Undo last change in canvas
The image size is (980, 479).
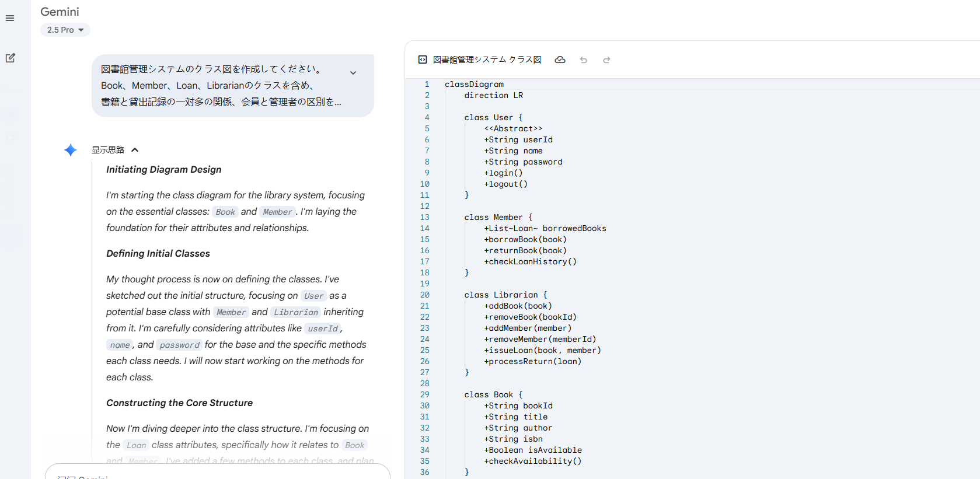pos(583,60)
